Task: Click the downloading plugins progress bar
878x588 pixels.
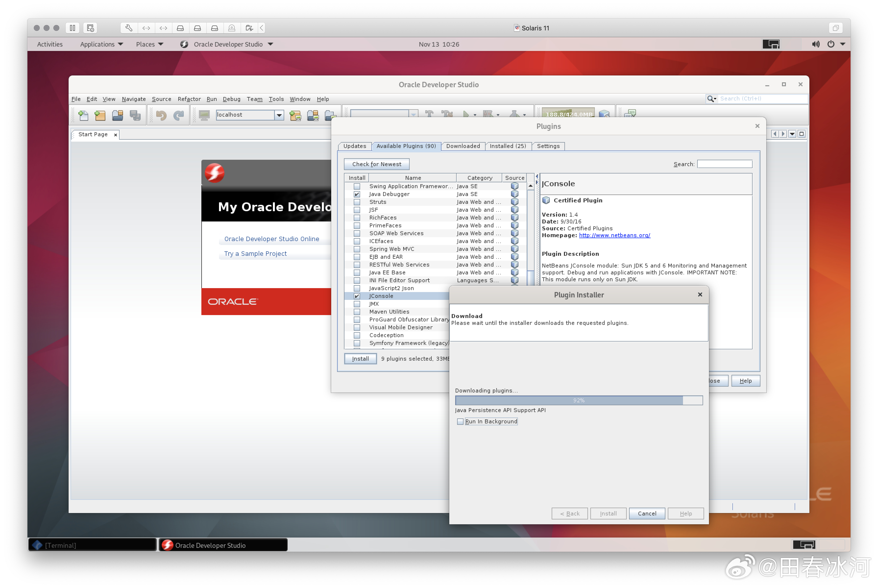Action: pos(578,401)
